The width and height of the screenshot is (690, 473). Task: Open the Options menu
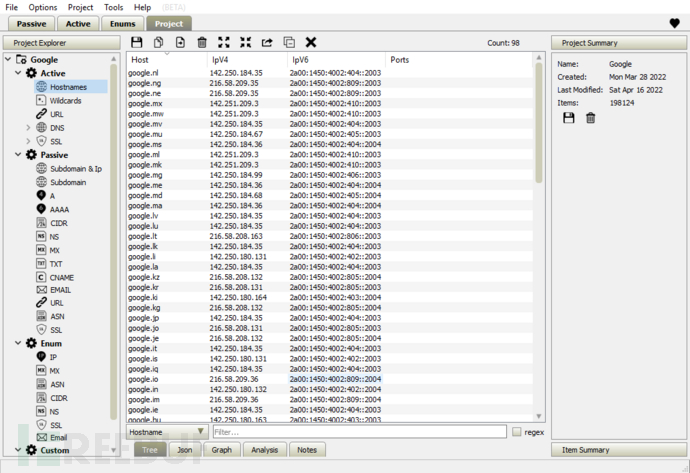(43, 7)
